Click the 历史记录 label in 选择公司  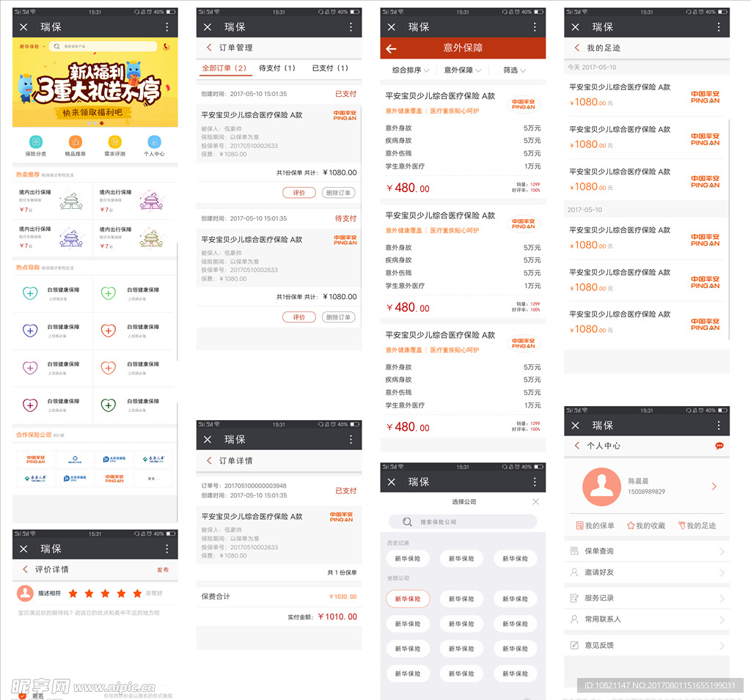(x=398, y=543)
